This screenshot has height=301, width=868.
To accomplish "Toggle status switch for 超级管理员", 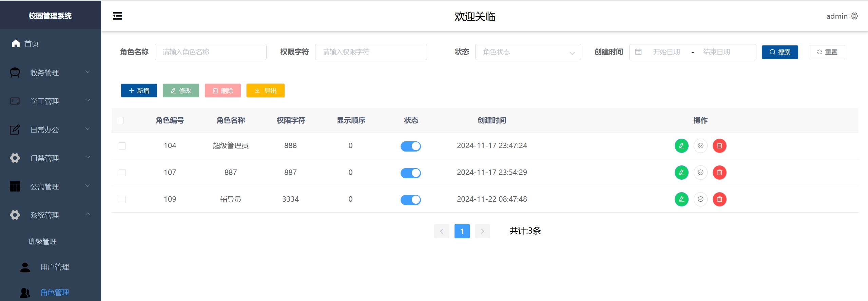I will coord(411,146).
